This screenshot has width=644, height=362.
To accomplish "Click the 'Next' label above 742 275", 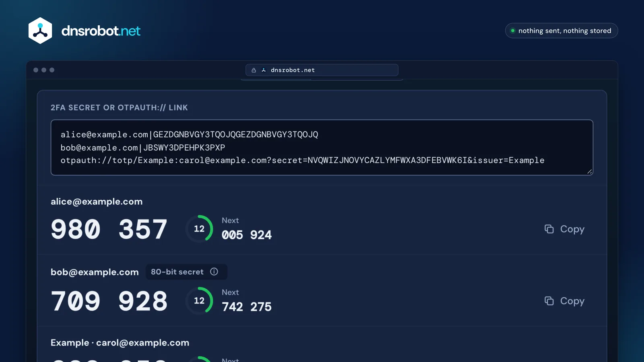I will (230, 292).
